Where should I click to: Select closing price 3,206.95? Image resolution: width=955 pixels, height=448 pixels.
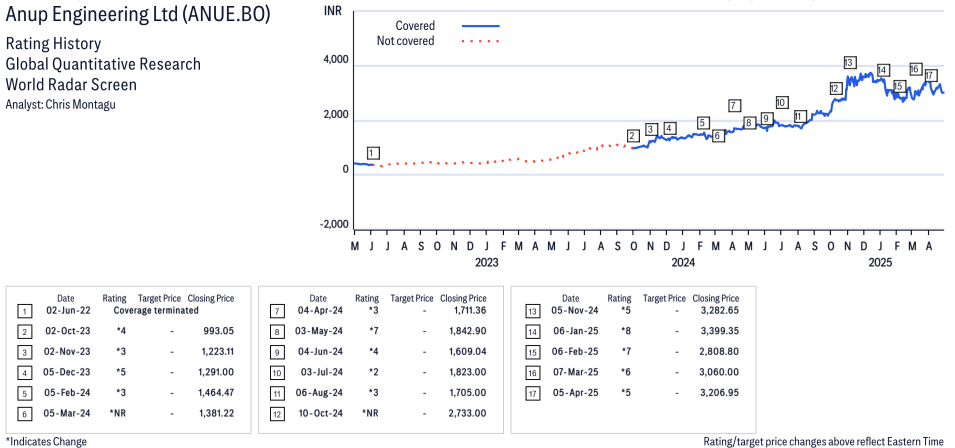click(x=721, y=393)
